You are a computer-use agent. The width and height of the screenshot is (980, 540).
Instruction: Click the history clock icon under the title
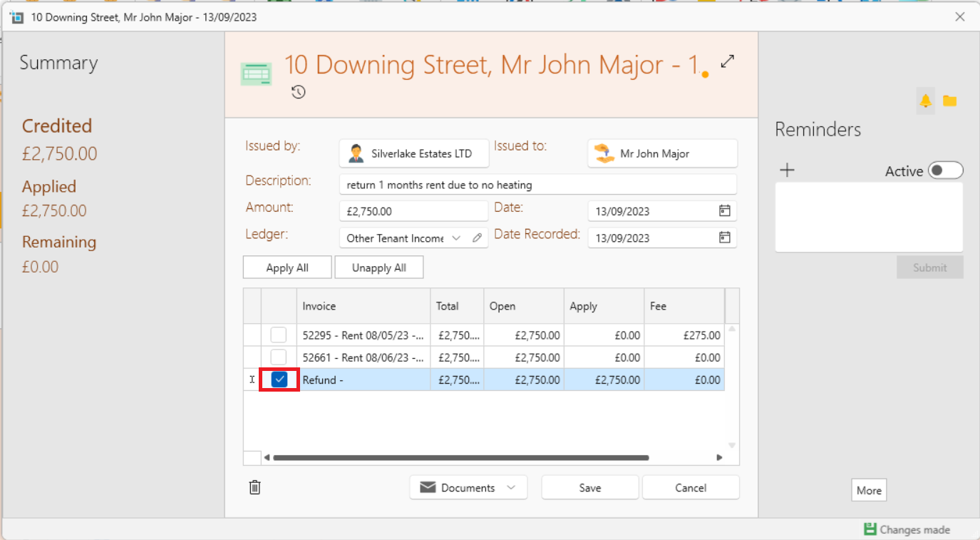(299, 92)
